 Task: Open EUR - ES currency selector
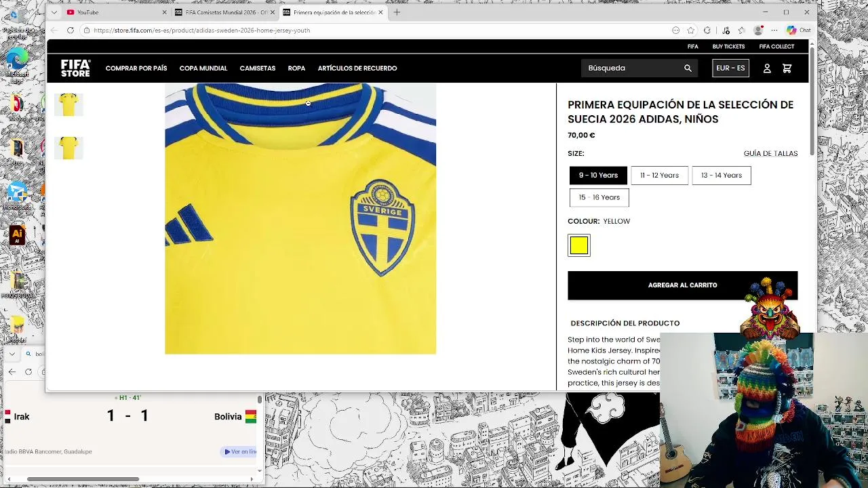point(730,68)
